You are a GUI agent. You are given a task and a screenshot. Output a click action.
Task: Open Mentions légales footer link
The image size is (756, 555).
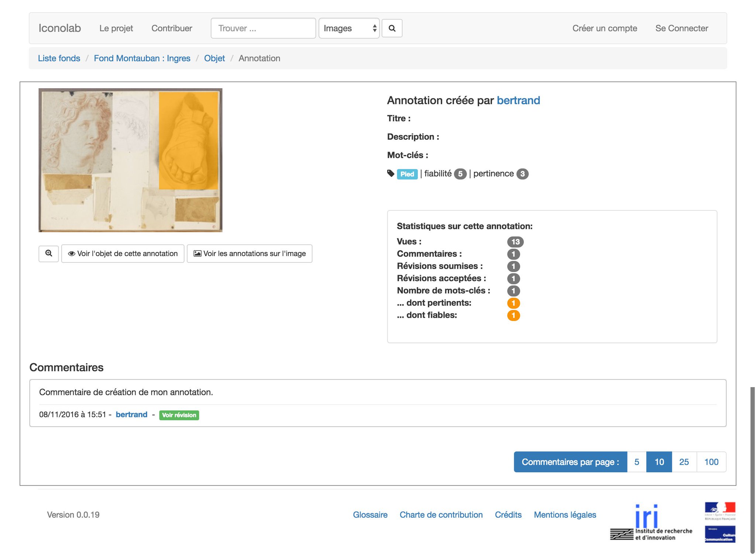point(565,515)
